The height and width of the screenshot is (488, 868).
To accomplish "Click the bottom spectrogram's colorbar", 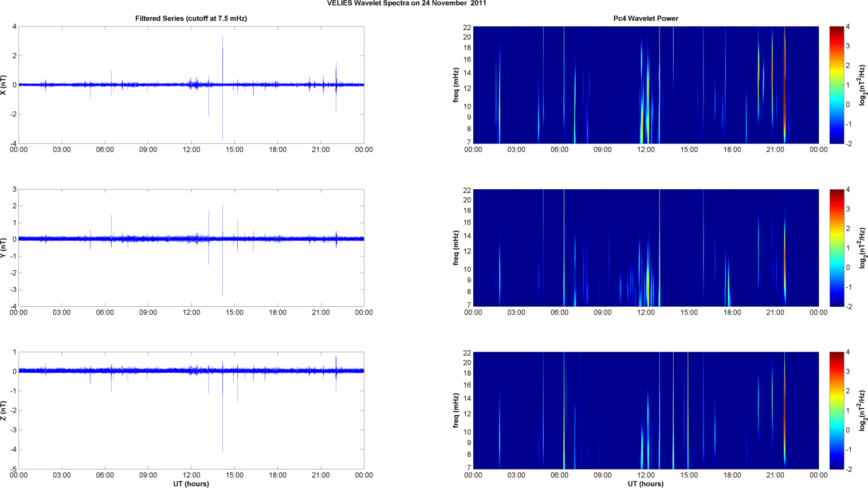I will tap(836, 411).
